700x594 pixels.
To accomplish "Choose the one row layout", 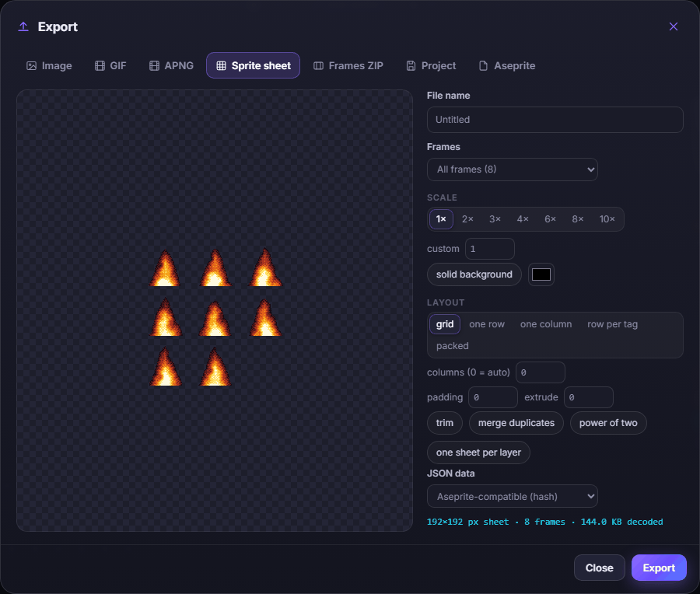I will [x=487, y=324].
